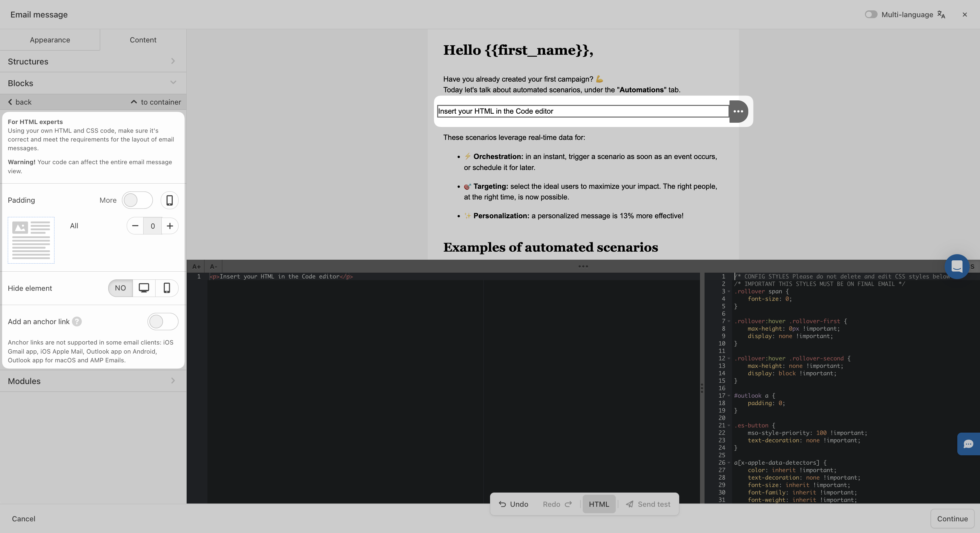
Task: Click the A+ increase font size icon
Action: 196,266
